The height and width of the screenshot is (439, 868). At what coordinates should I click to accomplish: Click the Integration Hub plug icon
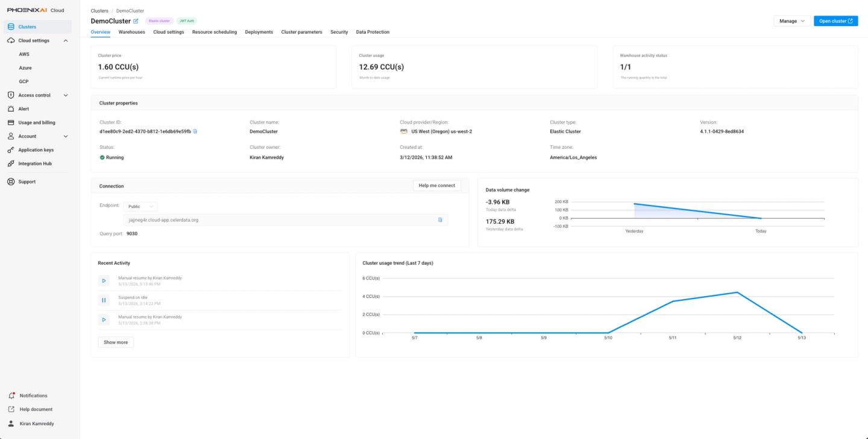(x=11, y=163)
